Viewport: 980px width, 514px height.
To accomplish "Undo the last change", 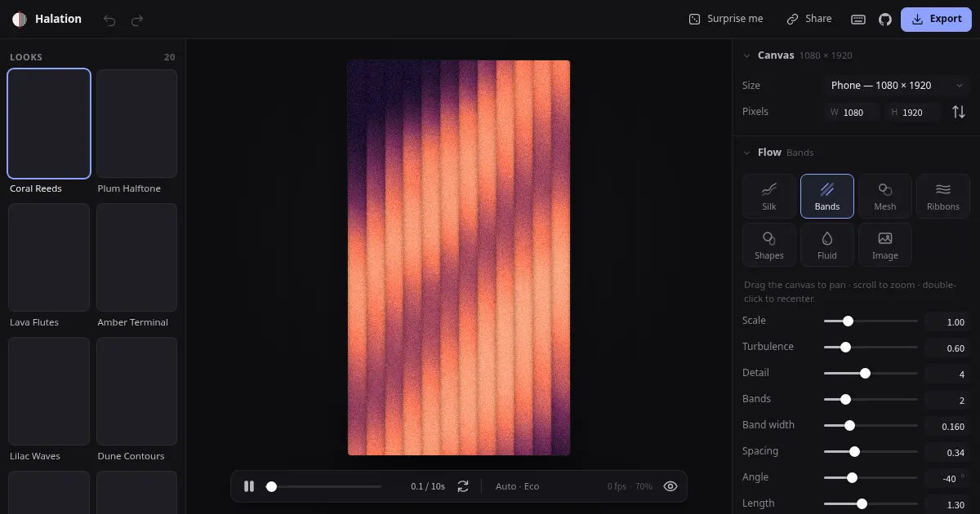I will pos(109,20).
